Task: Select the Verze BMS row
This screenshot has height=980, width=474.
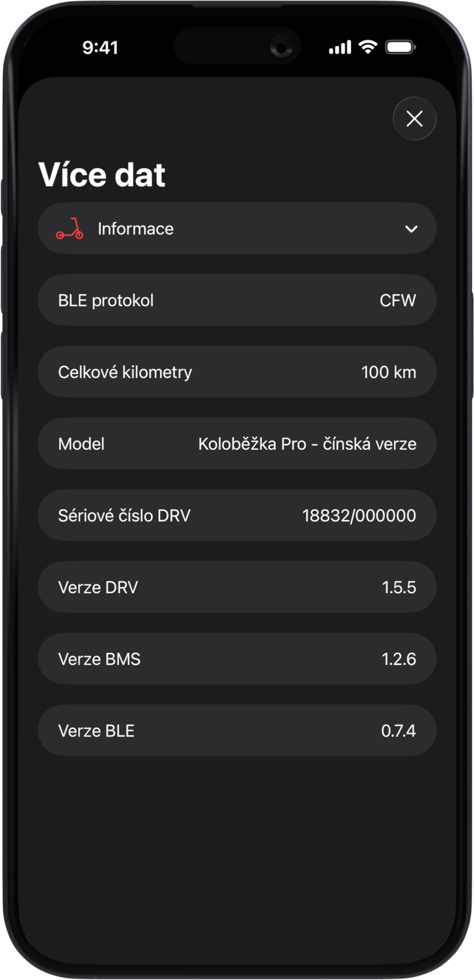Action: click(237, 659)
